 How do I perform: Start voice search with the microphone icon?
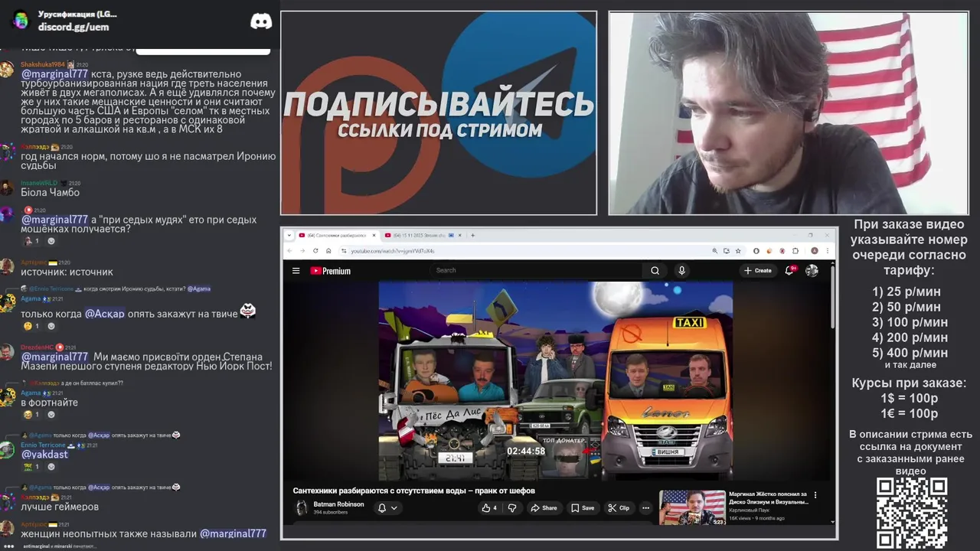[681, 271]
